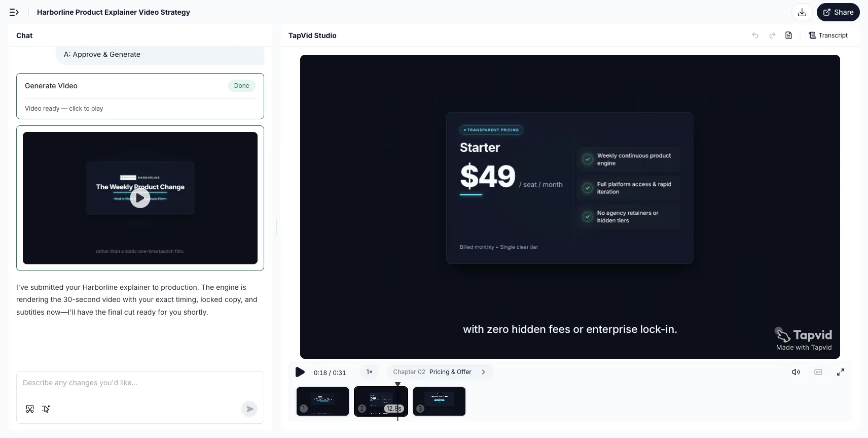Toggle closed captions
The width and height of the screenshot is (868, 438).
click(x=818, y=372)
